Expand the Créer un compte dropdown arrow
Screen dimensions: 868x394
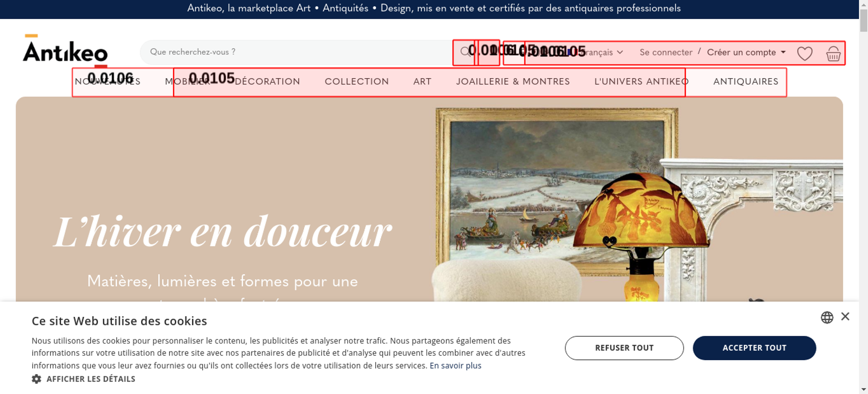[783, 52]
